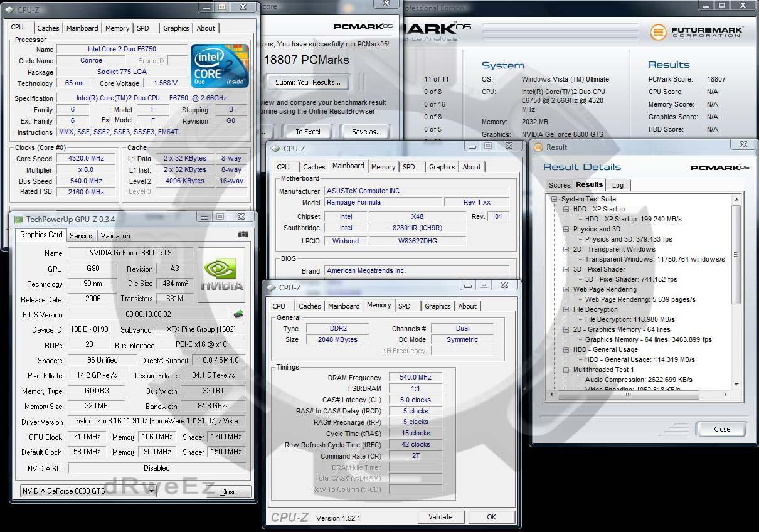Switch to the Log tab in Result window

(618, 185)
